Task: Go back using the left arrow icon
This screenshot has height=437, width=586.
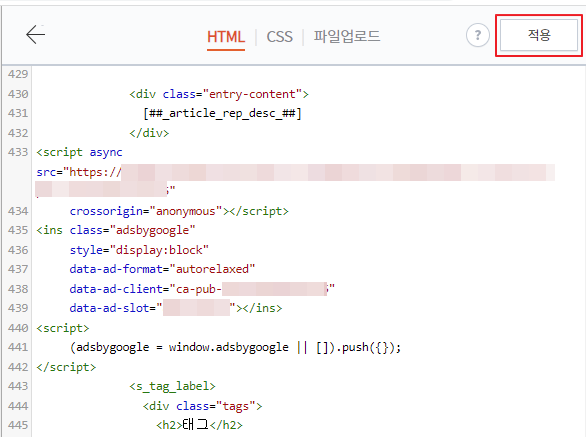Action: (x=36, y=35)
